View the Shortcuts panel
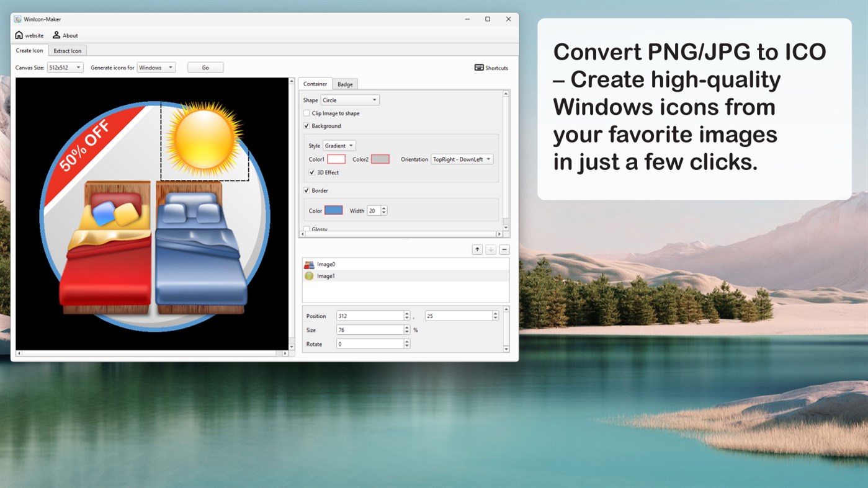Screen dimensions: 868x488 point(491,68)
